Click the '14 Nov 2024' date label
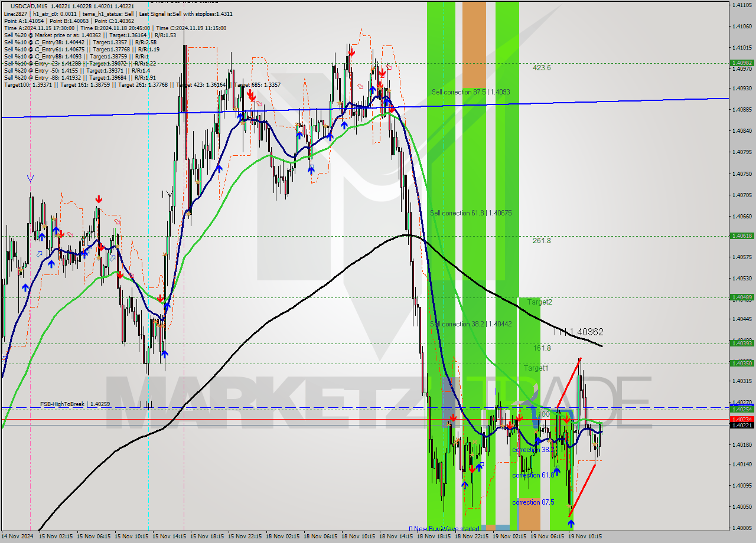The image size is (756, 543). (18, 537)
